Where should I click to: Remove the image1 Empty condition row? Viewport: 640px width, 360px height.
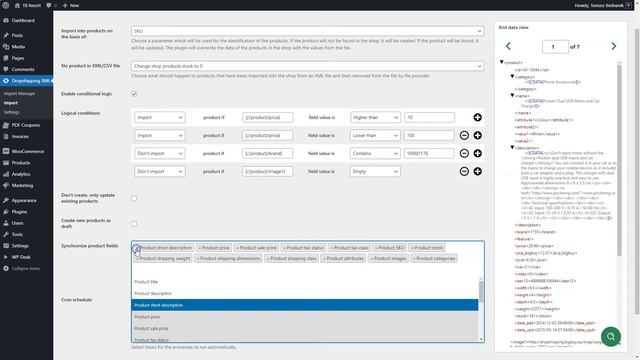(x=464, y=171)
